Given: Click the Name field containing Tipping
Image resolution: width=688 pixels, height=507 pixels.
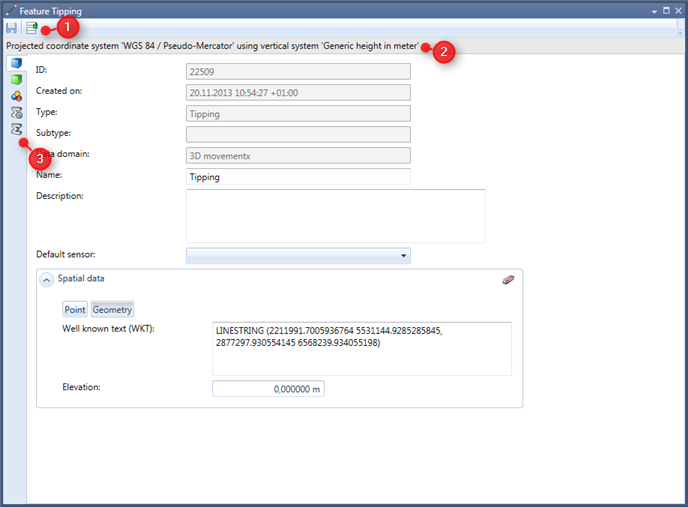Looking at the screenshot, I should 298,176.
